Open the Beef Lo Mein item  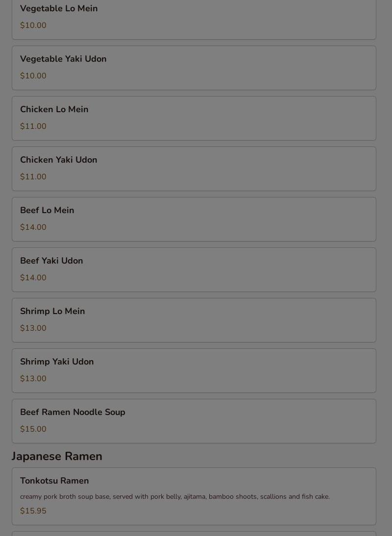click(194, 219)
